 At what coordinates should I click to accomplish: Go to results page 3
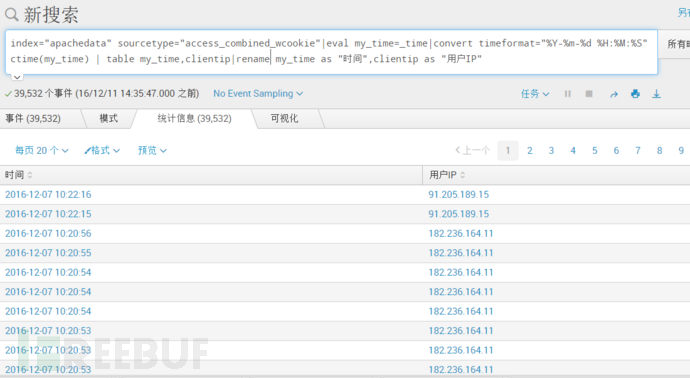pyautogui.click(x=551, y=150)
